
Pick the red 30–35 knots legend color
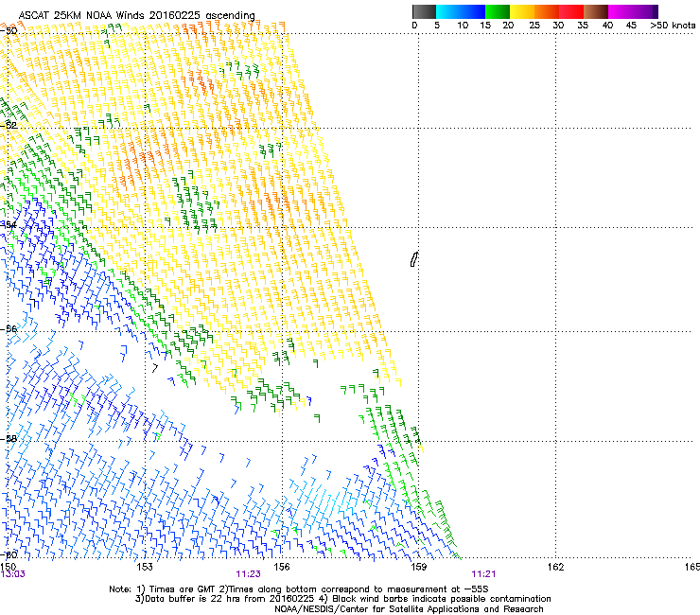571,11
